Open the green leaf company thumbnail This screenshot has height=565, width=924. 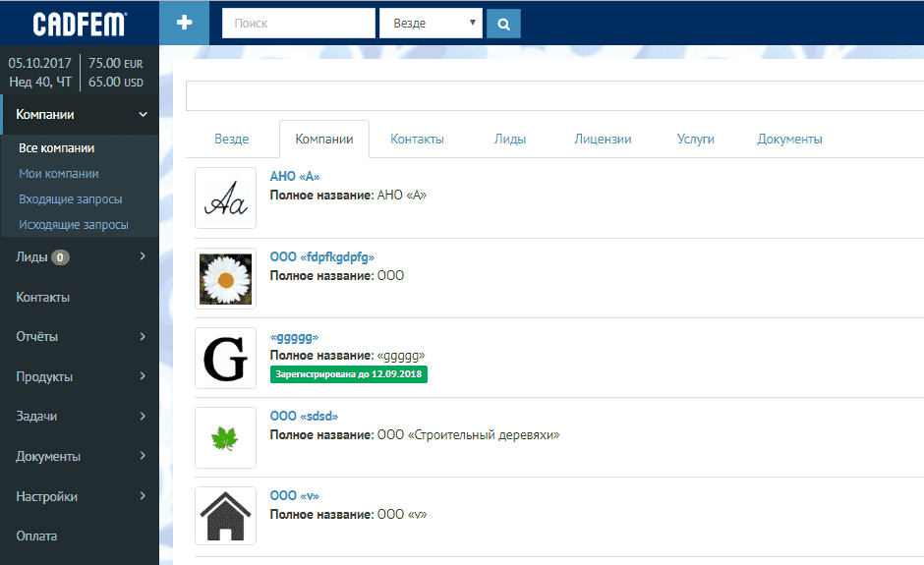tap(226, 437)
